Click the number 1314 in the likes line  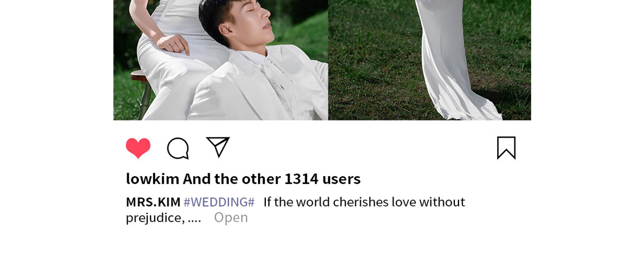pyautogui.click(x=301, y=179)
